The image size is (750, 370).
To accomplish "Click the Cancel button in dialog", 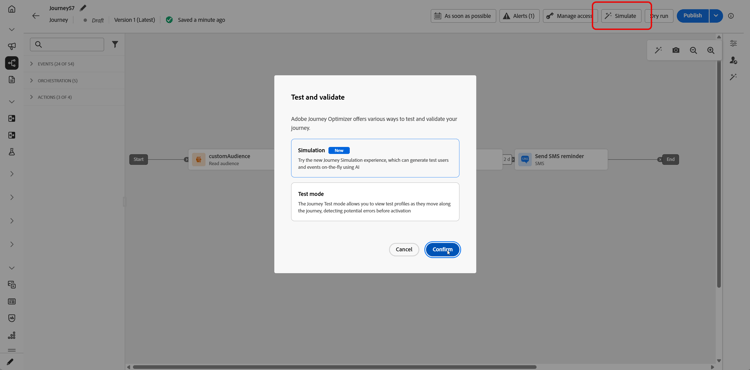I will (404, 250).
